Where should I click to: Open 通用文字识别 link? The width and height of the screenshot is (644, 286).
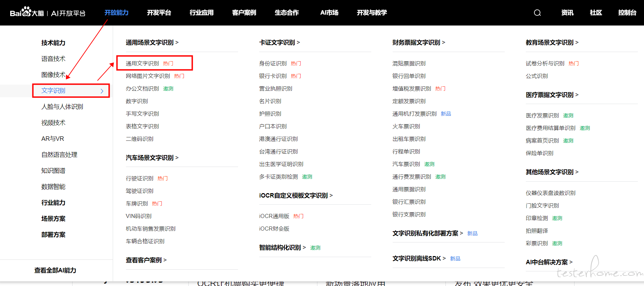[x=142, y=64]
